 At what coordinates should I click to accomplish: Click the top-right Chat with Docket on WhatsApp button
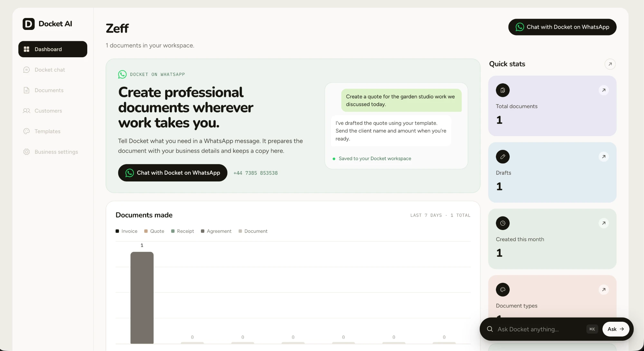(562, 27)
